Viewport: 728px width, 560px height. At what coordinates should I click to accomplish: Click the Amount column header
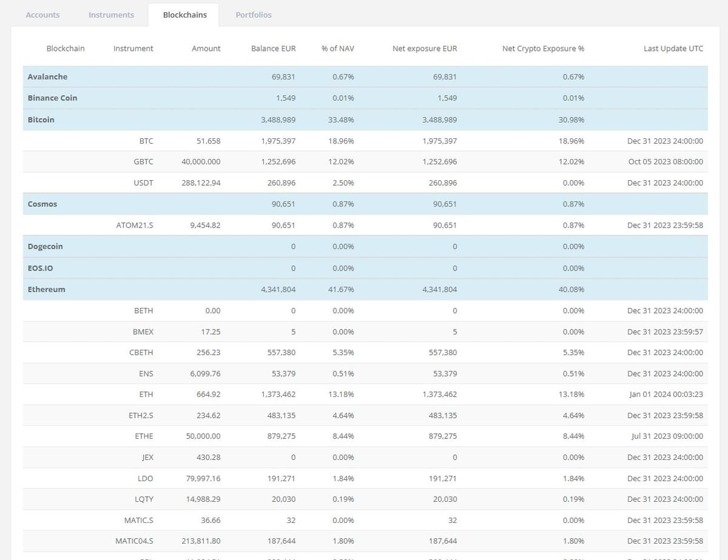pyautogui.click(x=206, y=49)
